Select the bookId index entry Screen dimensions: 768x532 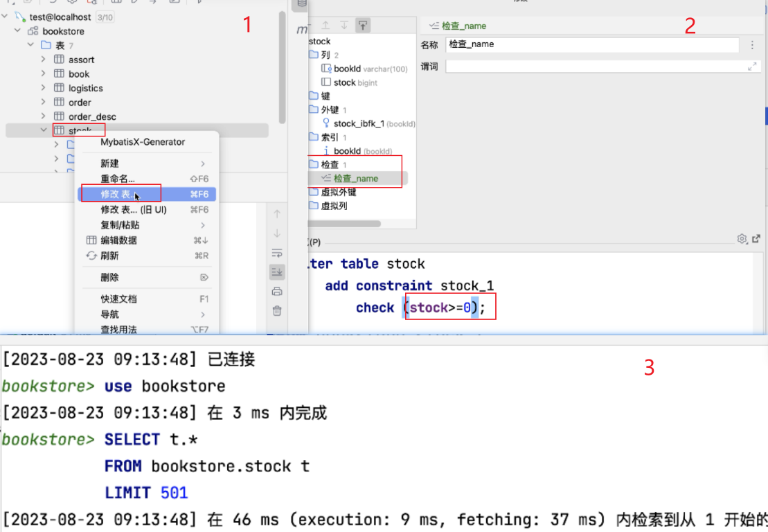pyautogui.click(x=357, y=151)
